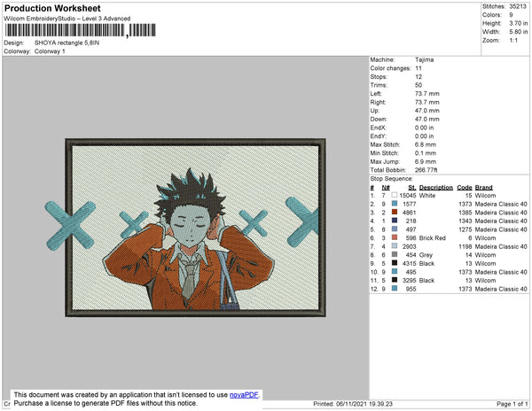Click the 'N#' column header

(386, 188)
